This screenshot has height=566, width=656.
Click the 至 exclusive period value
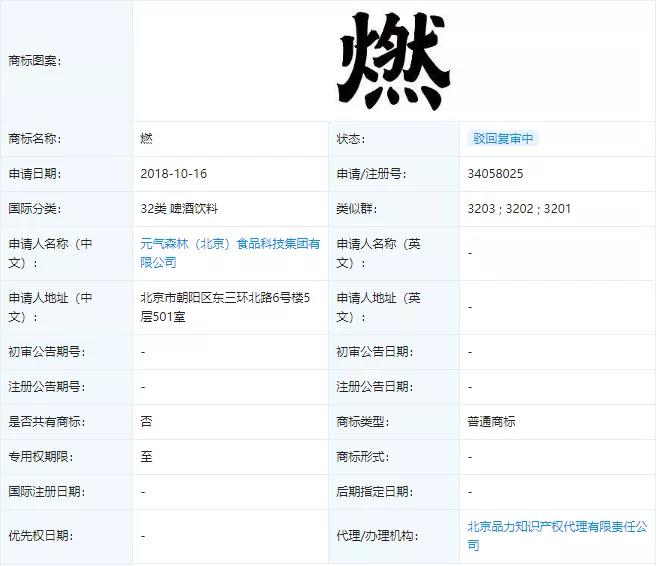(146, 456)
